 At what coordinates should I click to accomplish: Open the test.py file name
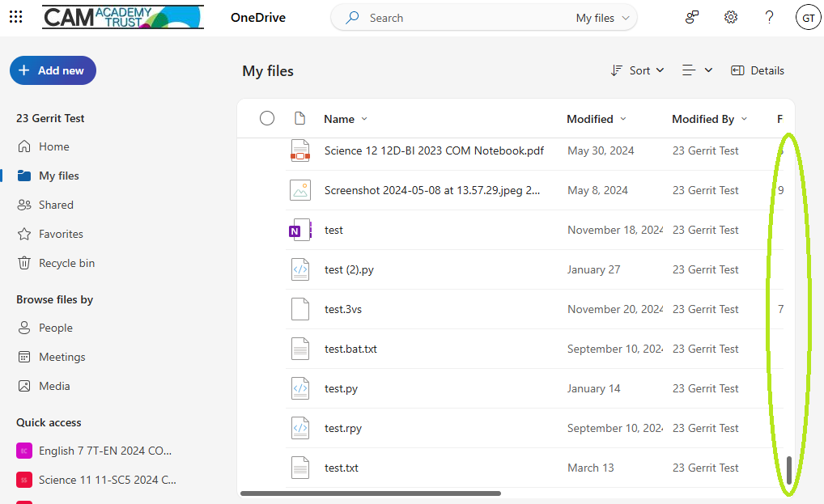[x=341, y=389]
